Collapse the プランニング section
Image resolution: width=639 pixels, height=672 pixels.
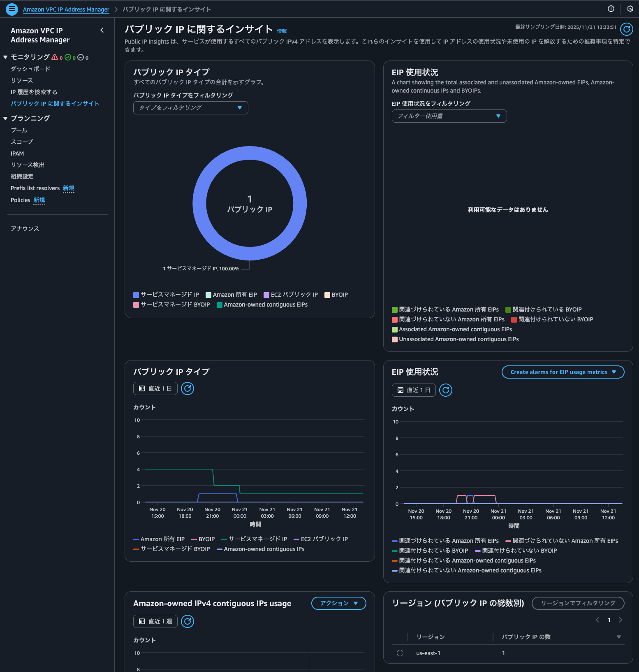(x=5, y=119)
